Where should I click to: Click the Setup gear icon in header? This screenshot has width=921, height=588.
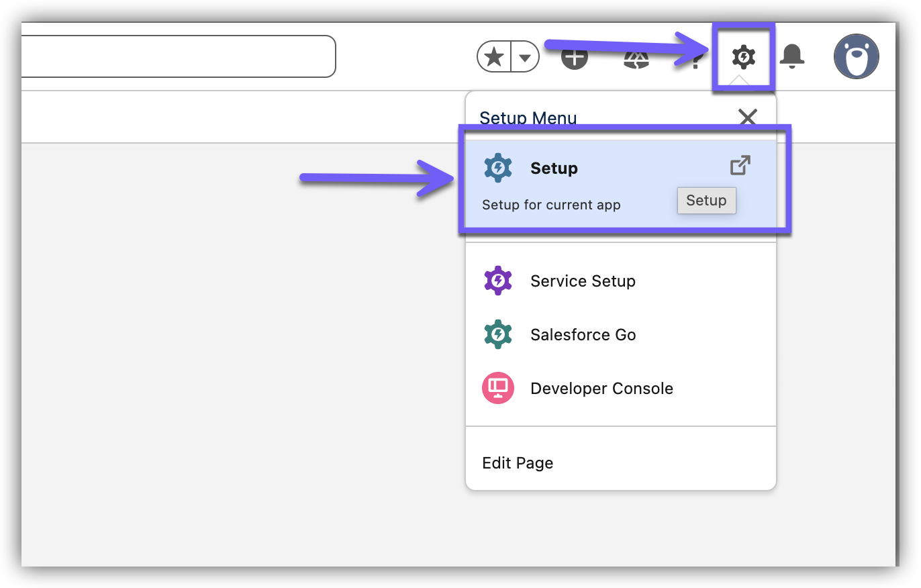pyautogui.click(x=743, y=56)
